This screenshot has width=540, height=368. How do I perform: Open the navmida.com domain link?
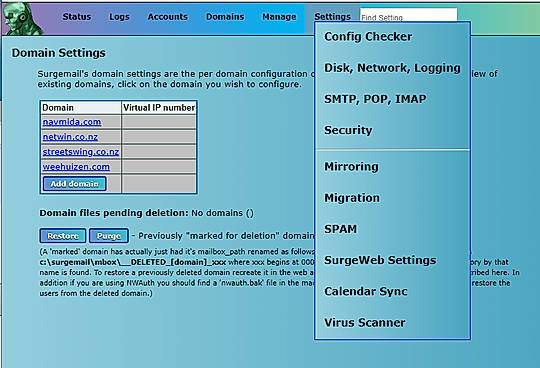pos(72,122)
